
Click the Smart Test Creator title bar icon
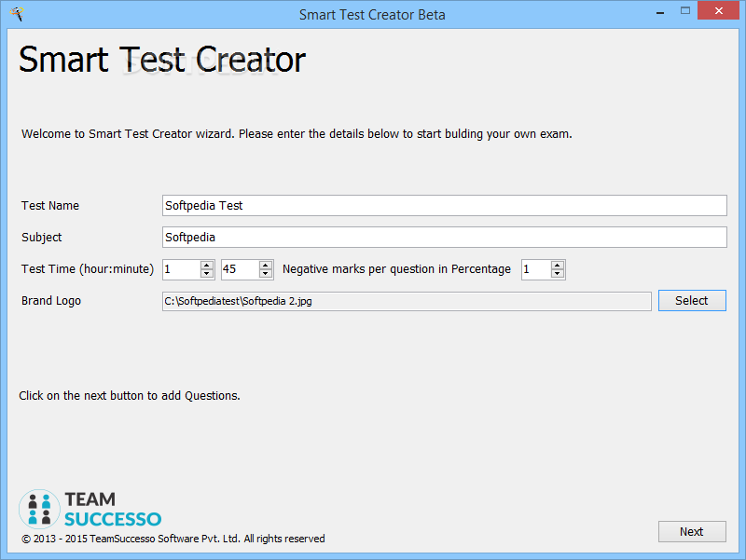17,14
